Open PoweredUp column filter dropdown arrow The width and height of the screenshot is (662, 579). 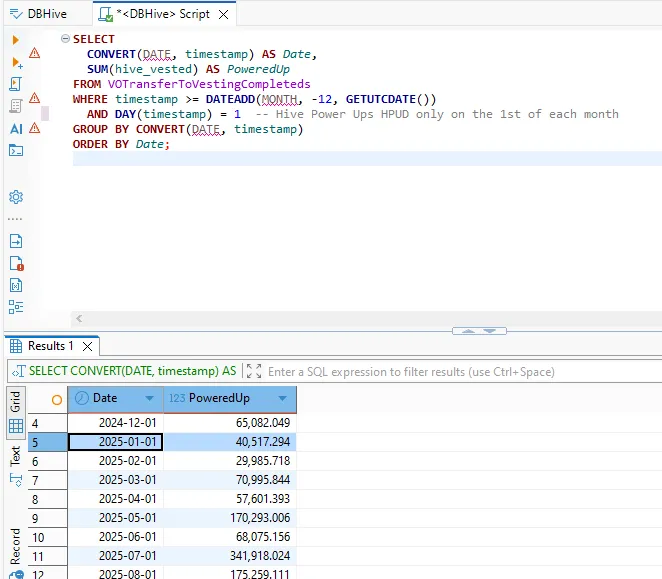(x=282, y=398)
